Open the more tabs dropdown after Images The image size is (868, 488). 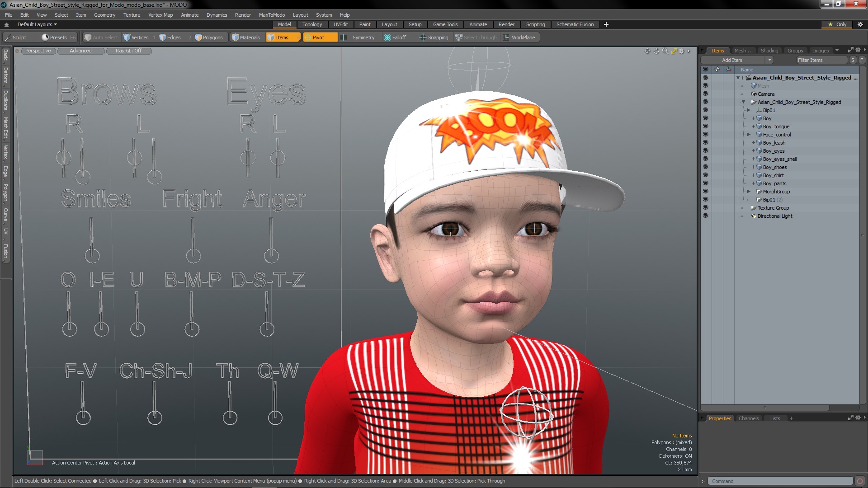pos(837,50)
